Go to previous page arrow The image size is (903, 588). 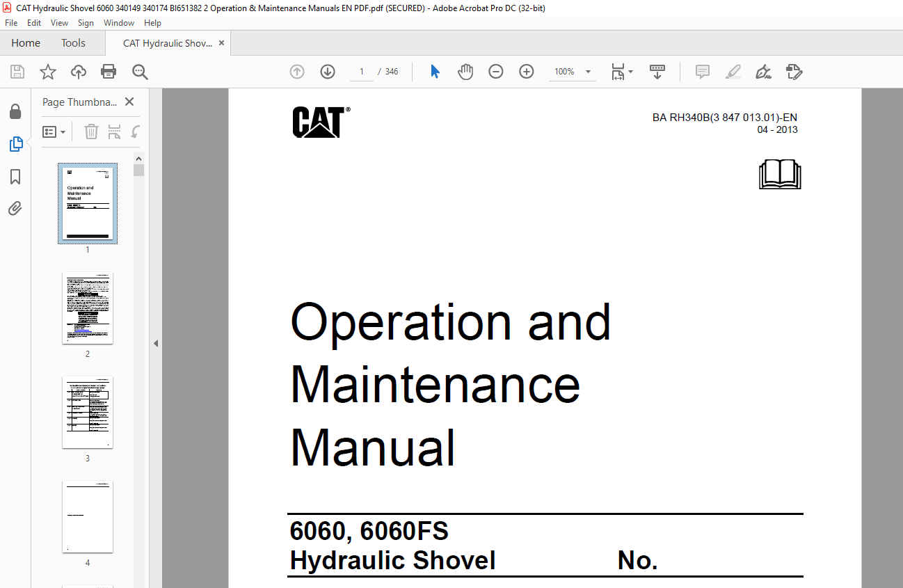[x=297, y=72]
